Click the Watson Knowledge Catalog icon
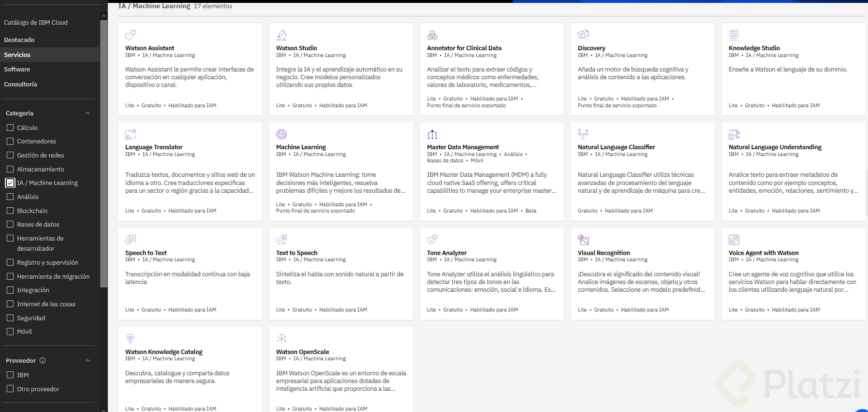The height and width of the screenshot is (412, 868). [x=130, y=339]
